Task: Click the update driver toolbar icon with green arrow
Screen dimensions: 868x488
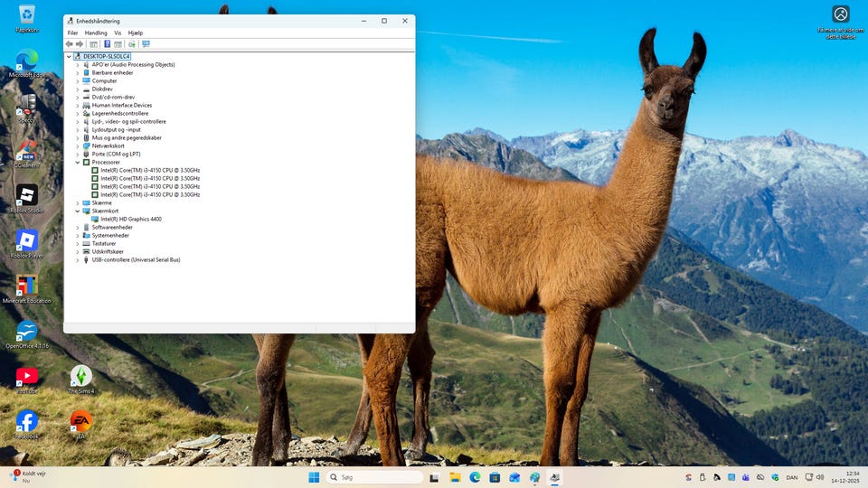Action: coord(132,43)
